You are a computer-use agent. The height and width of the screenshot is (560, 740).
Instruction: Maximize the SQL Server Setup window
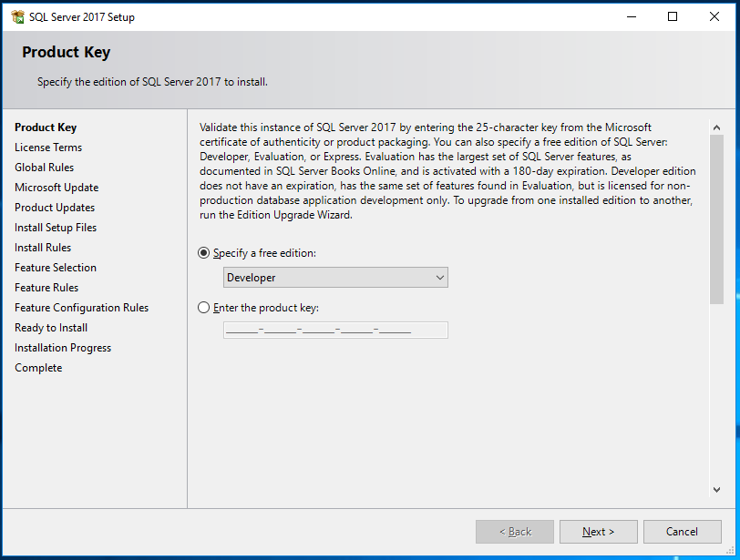[x=673, y=16]
